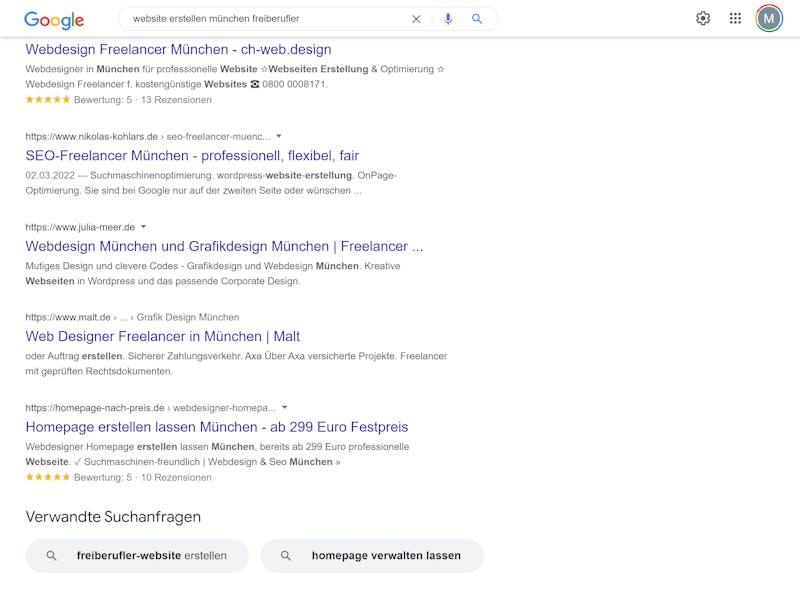Screen dimensions: 800x600
Task: Open Homepage erstellen lassen München result
Action: 216,427
